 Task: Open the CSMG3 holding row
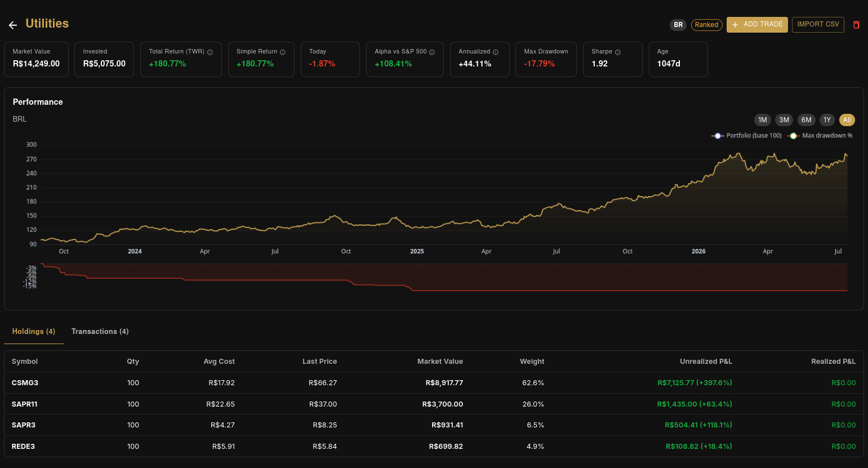pos(434,383)
